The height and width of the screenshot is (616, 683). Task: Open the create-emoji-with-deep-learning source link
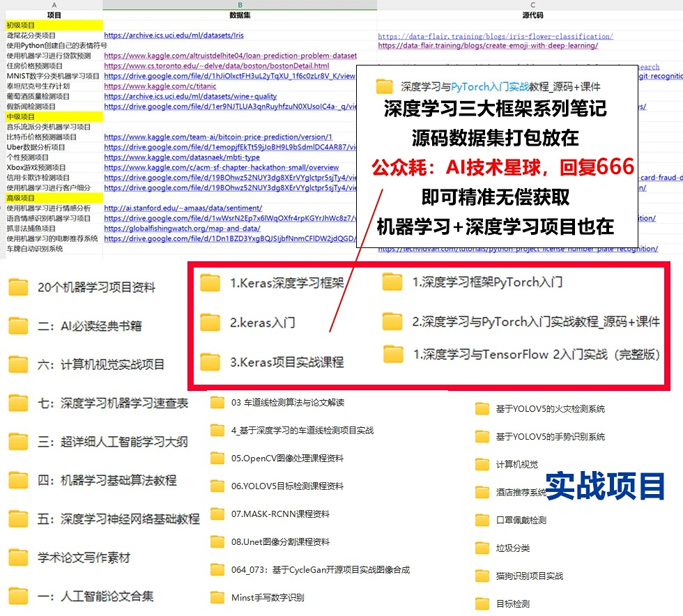click(488, 45)
